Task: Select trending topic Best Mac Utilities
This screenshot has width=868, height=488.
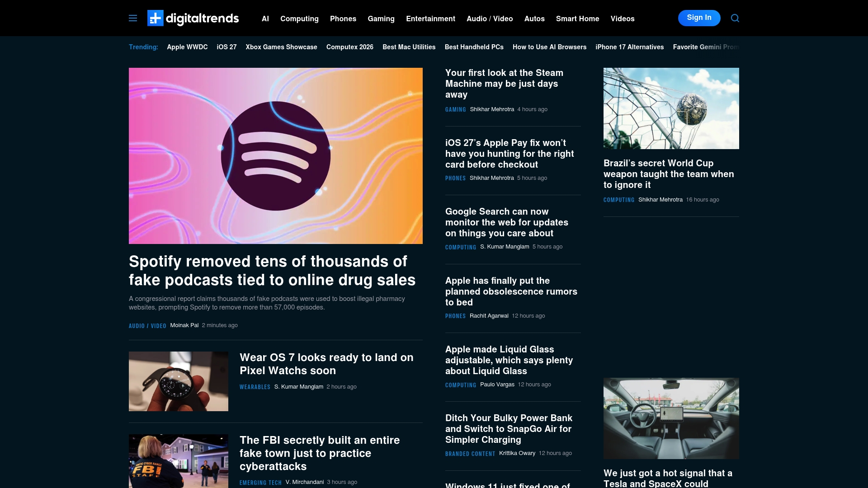Action: click(409, 47)
